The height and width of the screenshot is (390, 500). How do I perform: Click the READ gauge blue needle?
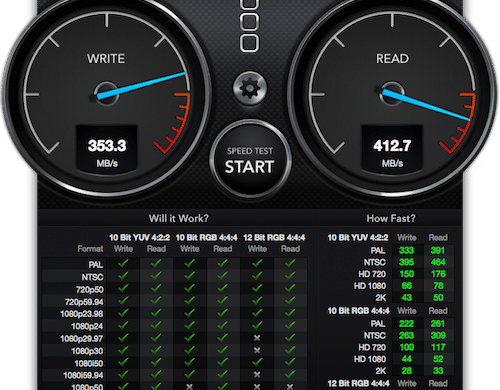426,105
